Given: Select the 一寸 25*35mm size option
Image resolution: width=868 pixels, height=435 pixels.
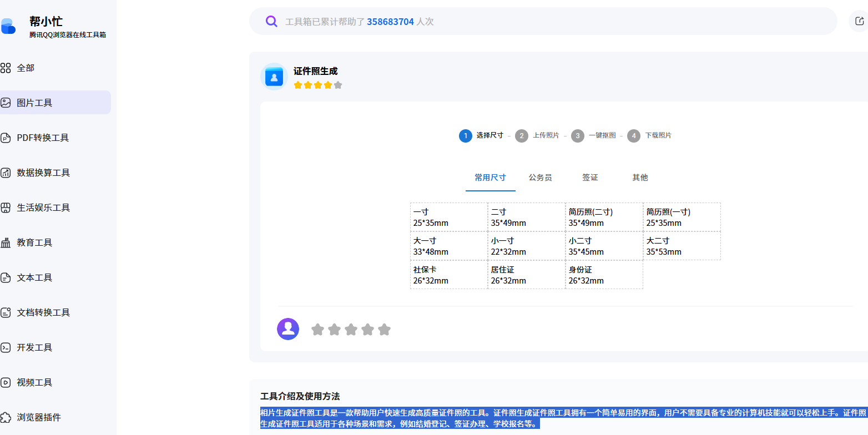Looking at the screenshot, I should click(x=448, y=217).
